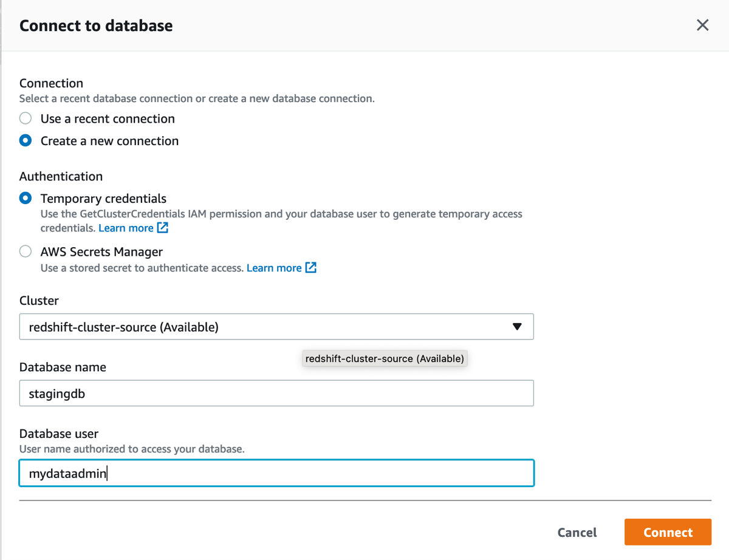
Task: Open external link icon for Temporary credentials
Action: (x=163, y=228)
